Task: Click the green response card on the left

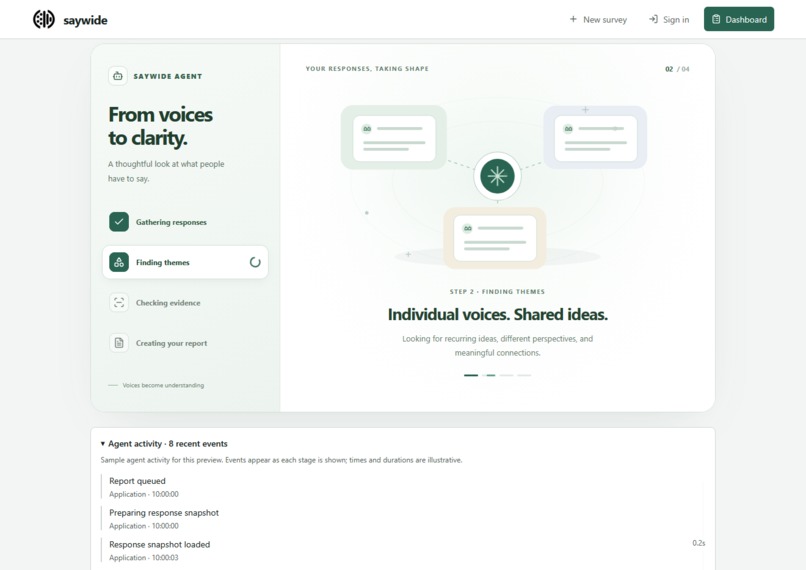Action: (x=394, y=138)
